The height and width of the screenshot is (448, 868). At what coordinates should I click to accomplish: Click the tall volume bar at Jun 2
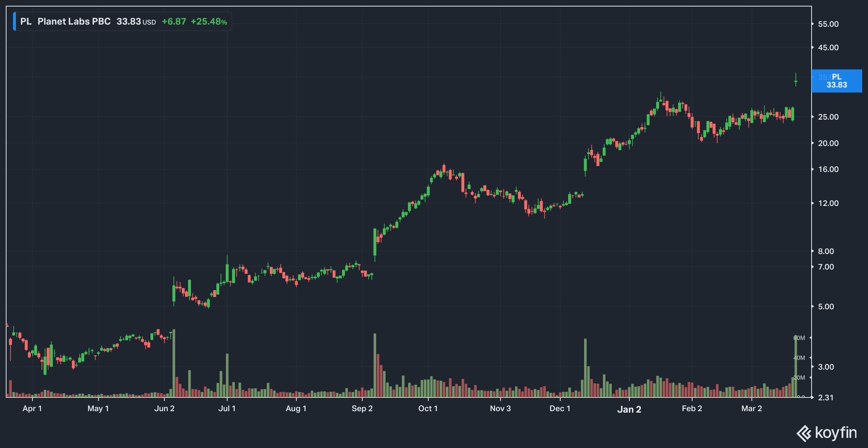(x=174, y=363)
